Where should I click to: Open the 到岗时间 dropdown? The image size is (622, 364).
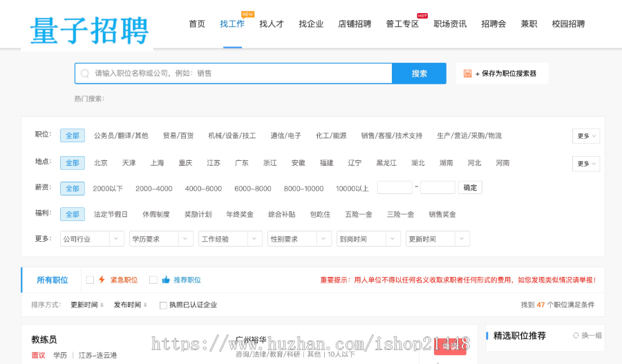pos(368,239)
